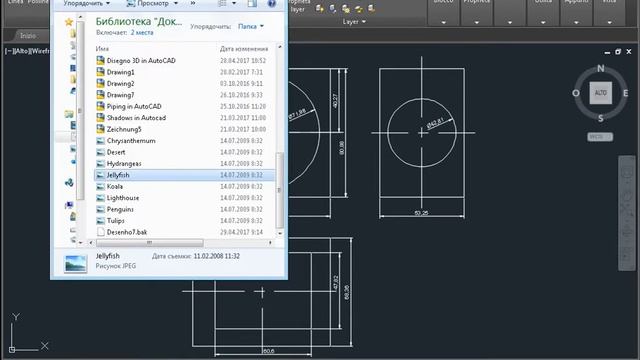This screenshot has width=640, height=360.
Task: Open the Упорядочить menu in the file dialog toolbar
Action: pos(87,3)
